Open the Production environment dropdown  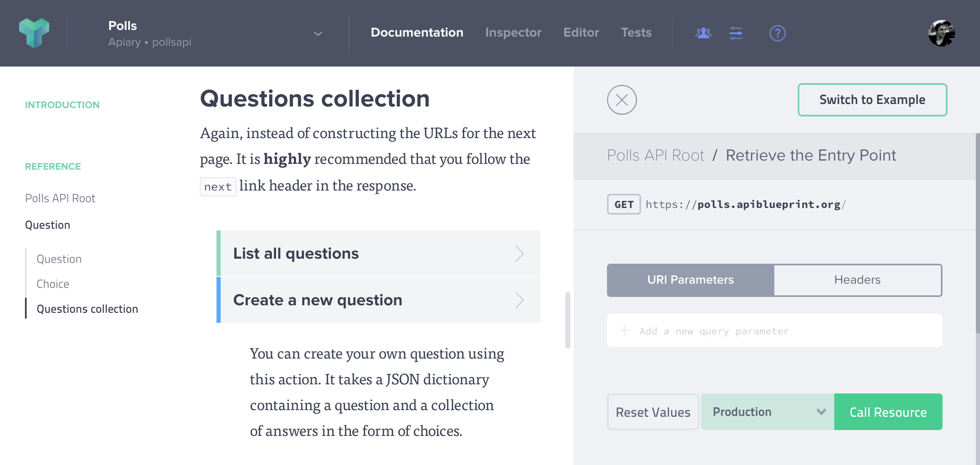pos(767,412)
